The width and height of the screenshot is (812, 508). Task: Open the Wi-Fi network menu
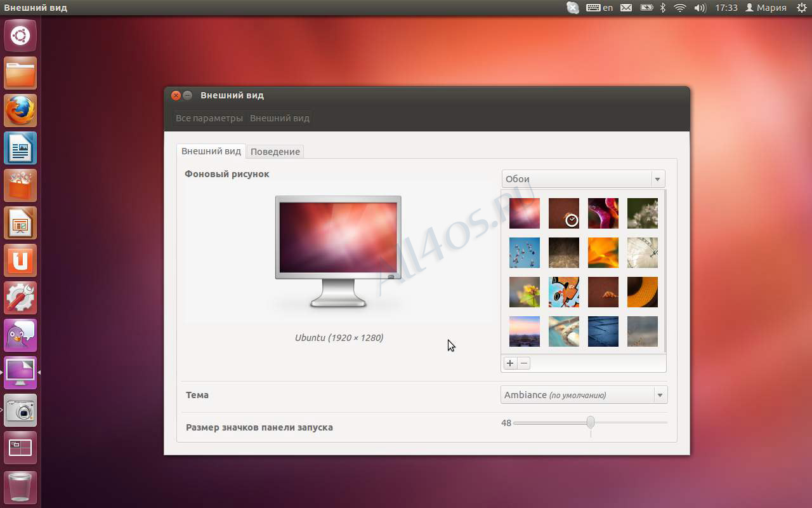click(680, 8)
